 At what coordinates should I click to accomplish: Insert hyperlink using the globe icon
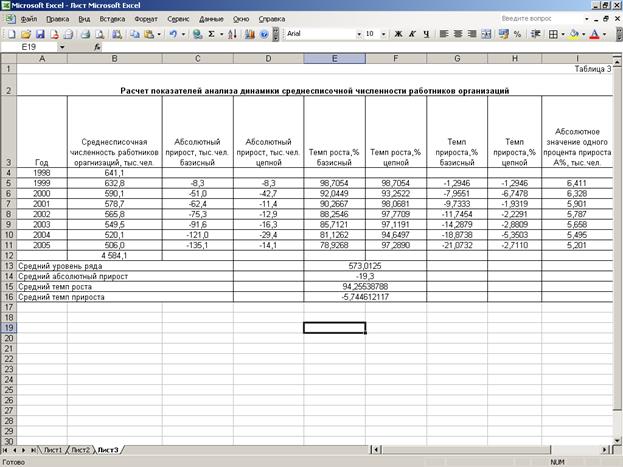(x=197, y=34)
